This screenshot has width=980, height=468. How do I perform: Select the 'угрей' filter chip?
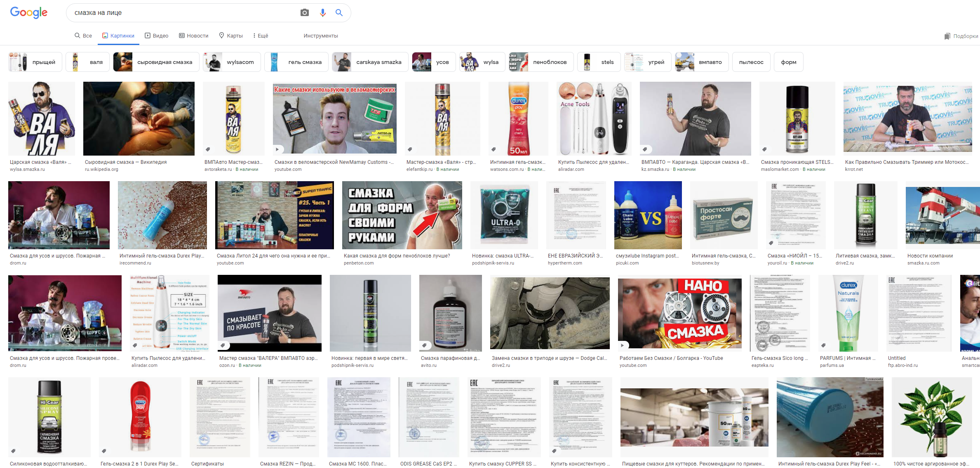pos(648,62)
